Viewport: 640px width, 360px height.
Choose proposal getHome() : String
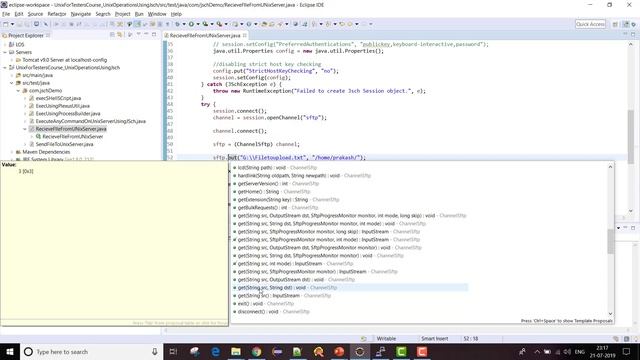pos(271,191)
